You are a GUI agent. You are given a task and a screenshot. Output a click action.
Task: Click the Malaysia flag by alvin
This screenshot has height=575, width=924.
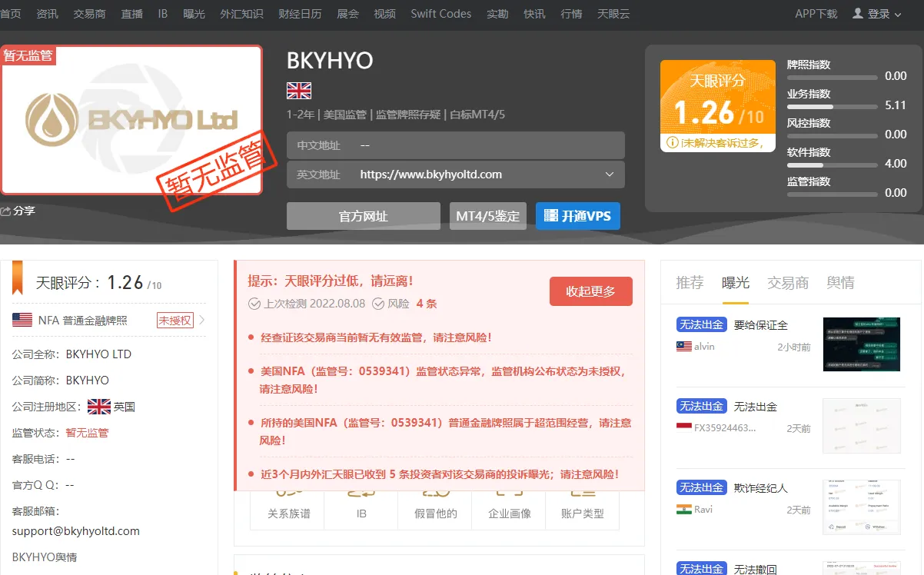pos(684,347)
